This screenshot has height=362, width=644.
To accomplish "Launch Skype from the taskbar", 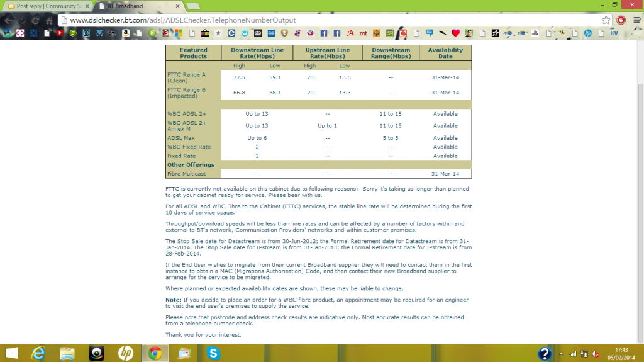I will (213, 353).
